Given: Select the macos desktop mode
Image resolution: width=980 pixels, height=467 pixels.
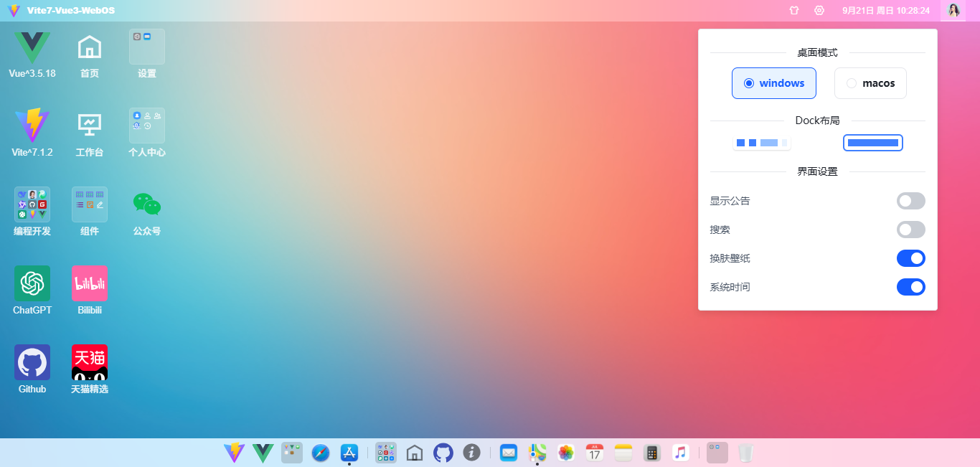Looking at the screenshot, I should coord(870,83).
